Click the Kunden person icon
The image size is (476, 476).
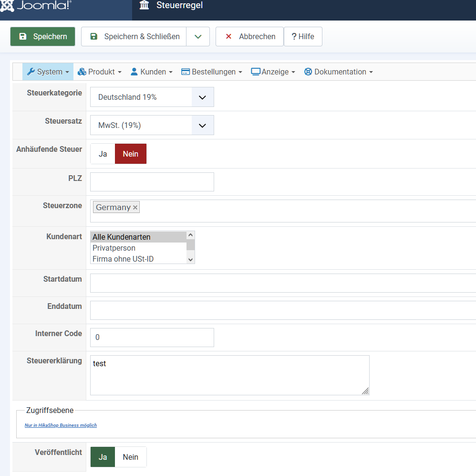tap(134, 72)
